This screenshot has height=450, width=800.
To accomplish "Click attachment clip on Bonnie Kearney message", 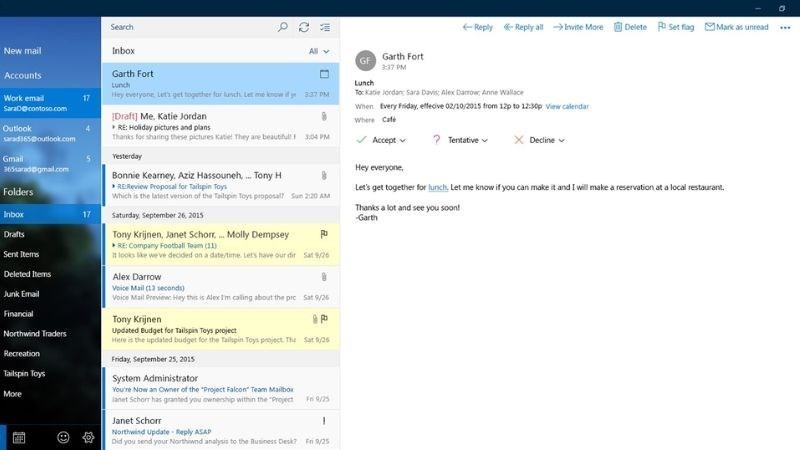I will point(324,176).
